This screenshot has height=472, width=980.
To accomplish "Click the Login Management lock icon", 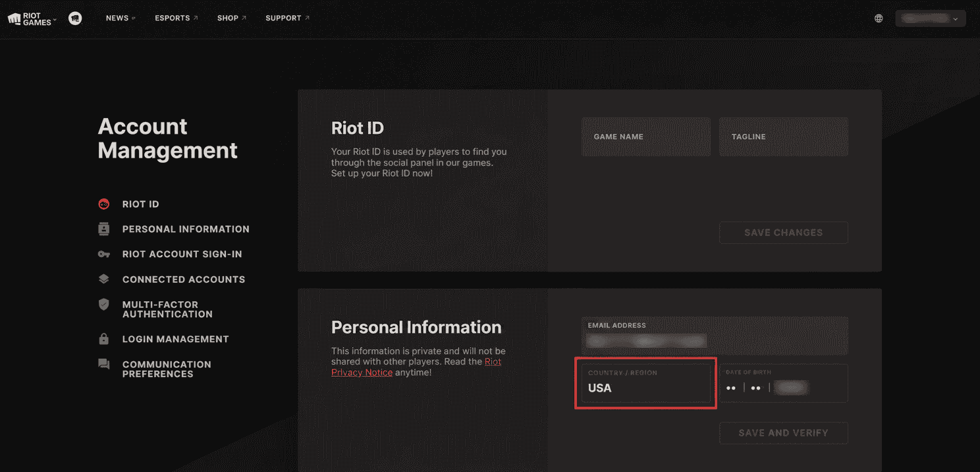I will [103, 339].
